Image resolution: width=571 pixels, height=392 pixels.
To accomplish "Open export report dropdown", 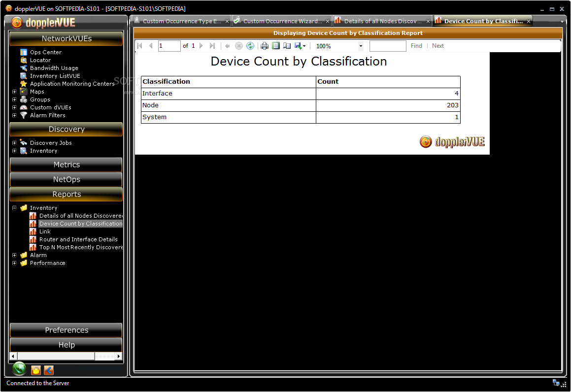I will pos(300,46).
